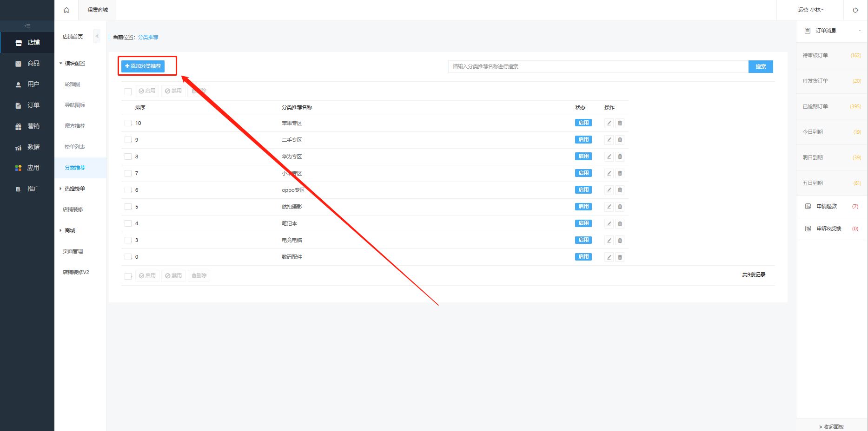
Task: Delete the 苹果专区 row with trash icon
Action: tap(620, 123)
